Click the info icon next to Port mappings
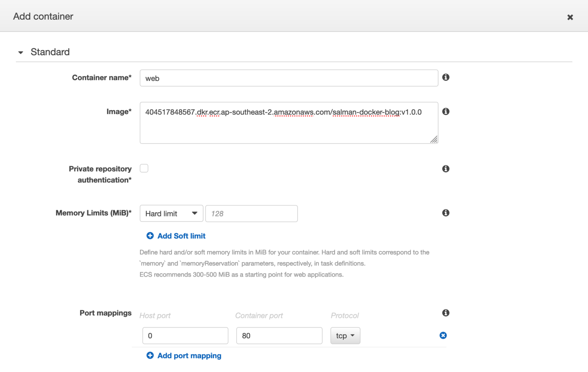Viewport: 588px width, 372px height. [446, 313]
